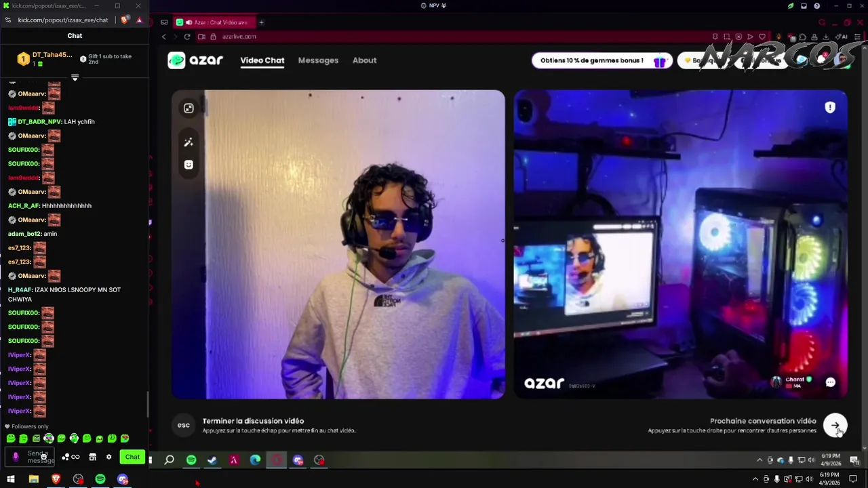Click the Brave rewards triangle icon
Image resolution: width=868 pixels, height=488 pixels.
[139, 20]
